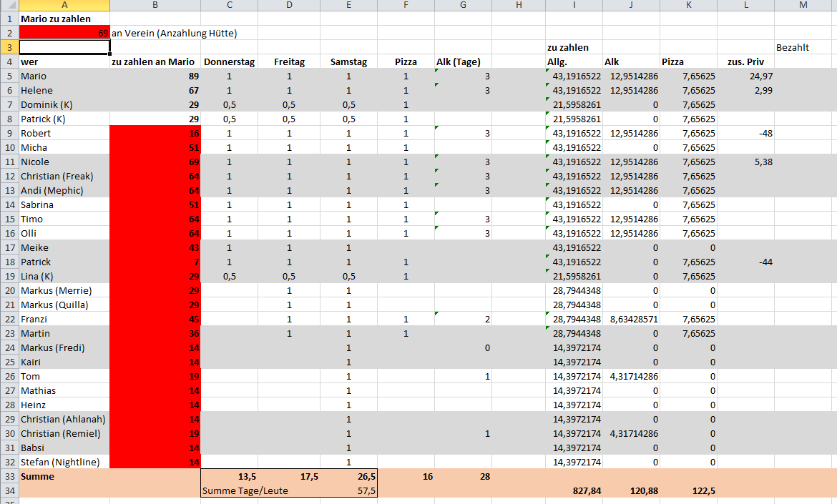The width and height of the screenshot is (837, 504).
Task: Select column L header
Action: point(745,5)
